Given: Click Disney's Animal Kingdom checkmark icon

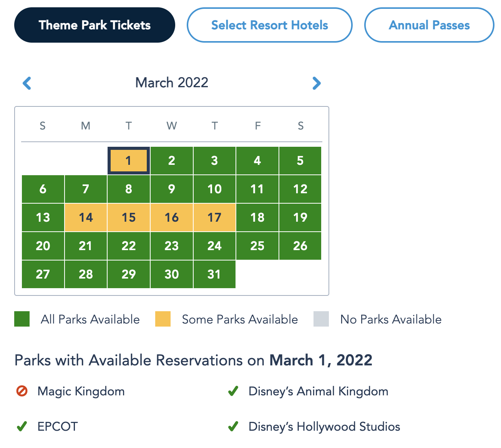Looking at the screenshot, I should 233,391.
